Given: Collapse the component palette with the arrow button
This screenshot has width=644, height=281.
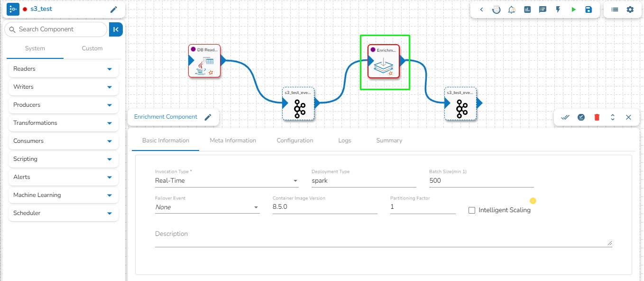Looking at the screenshot, I should click(116, 29).
